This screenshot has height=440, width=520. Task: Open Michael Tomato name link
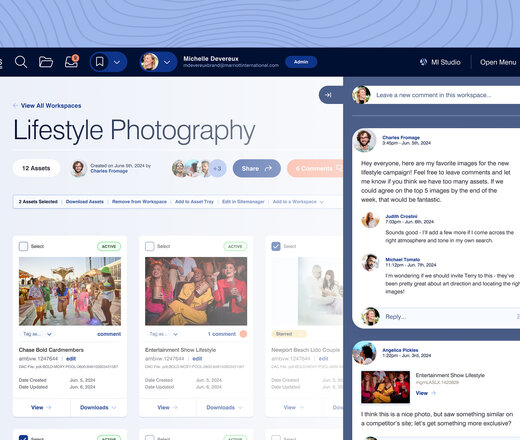(x=403, y=260)
